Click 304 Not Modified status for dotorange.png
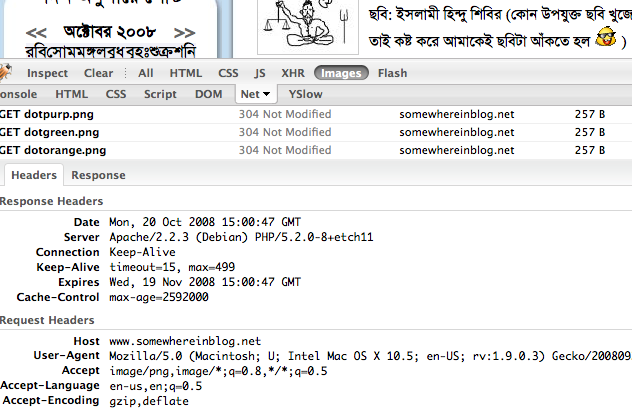This screenshot has height=409, width=632. 285,150
